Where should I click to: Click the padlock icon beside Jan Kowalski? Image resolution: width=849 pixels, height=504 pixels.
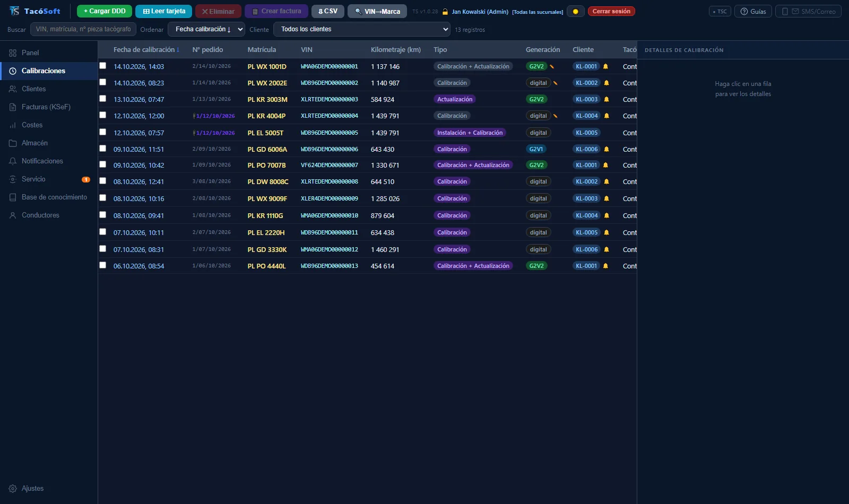coord(445,12)
